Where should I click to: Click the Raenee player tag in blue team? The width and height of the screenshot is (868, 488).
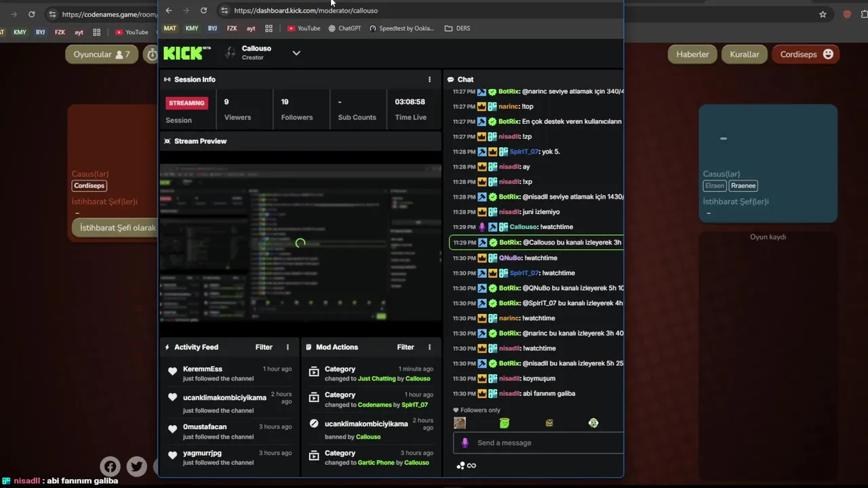pos(743,186)
